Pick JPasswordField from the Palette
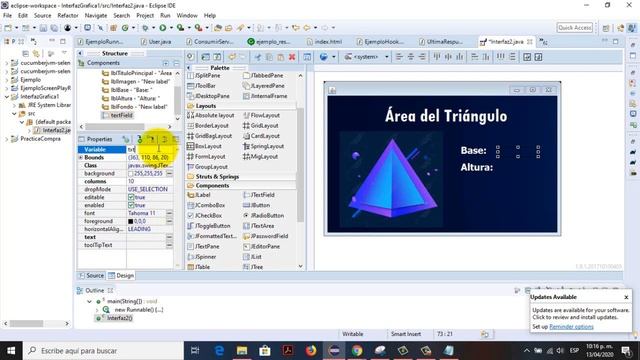The height and width of the screenshot is (360, 640). (x=265, y=236)
